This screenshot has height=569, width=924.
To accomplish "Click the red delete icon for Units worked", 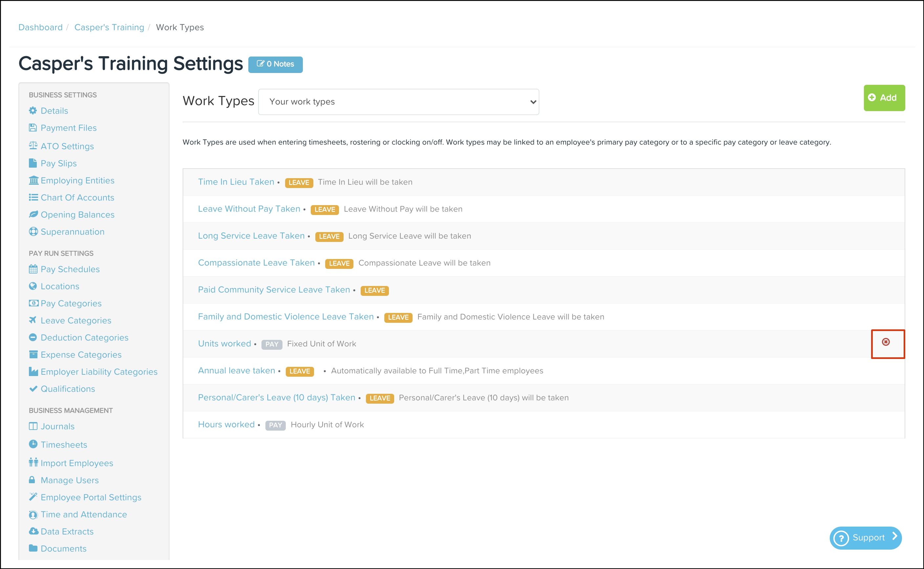I will 886,342.
